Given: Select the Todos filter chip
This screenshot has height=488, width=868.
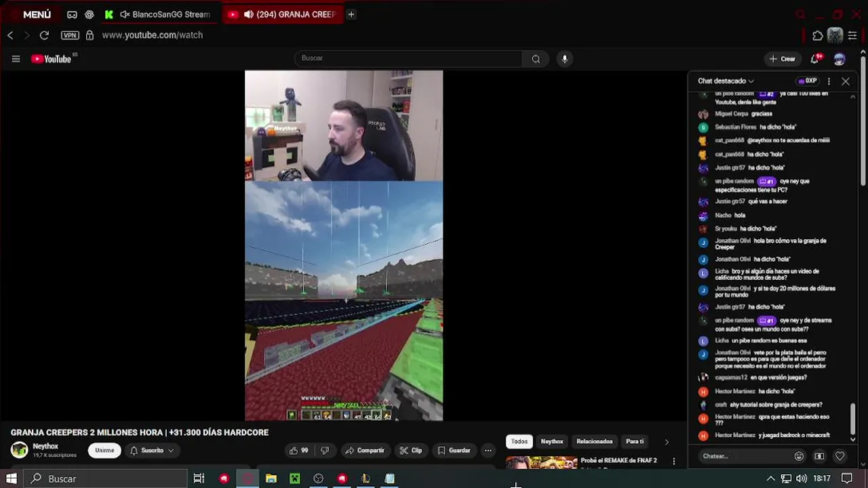Looking at the screenshot, I should click(x=519, y=441).
